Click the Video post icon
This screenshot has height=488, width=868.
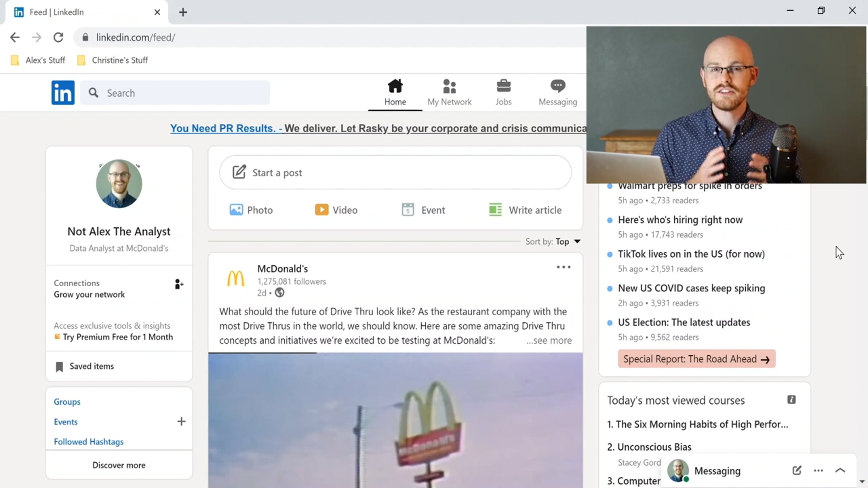(322, 210)
